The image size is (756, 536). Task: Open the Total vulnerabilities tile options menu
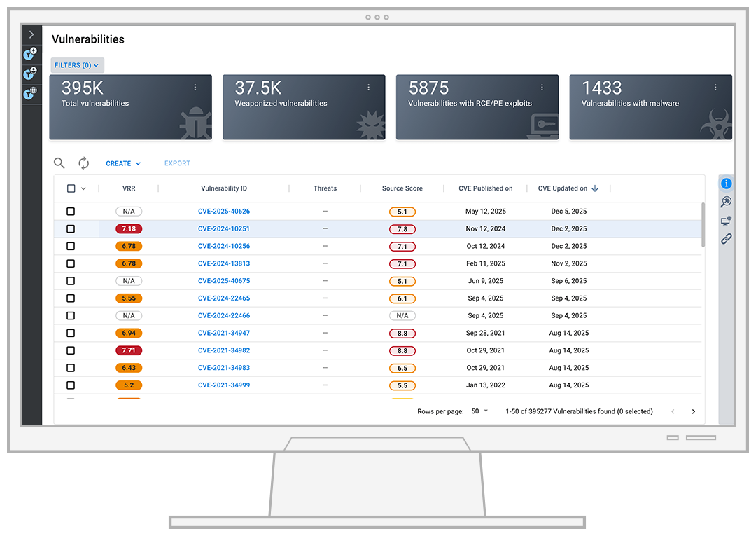pyautogui.click(x=195, y=87)
